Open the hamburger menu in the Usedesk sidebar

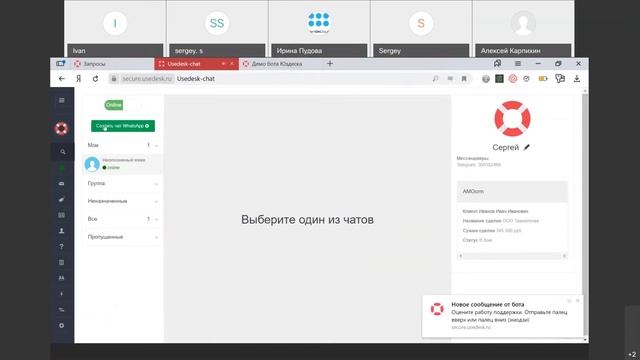pos(62,100)
